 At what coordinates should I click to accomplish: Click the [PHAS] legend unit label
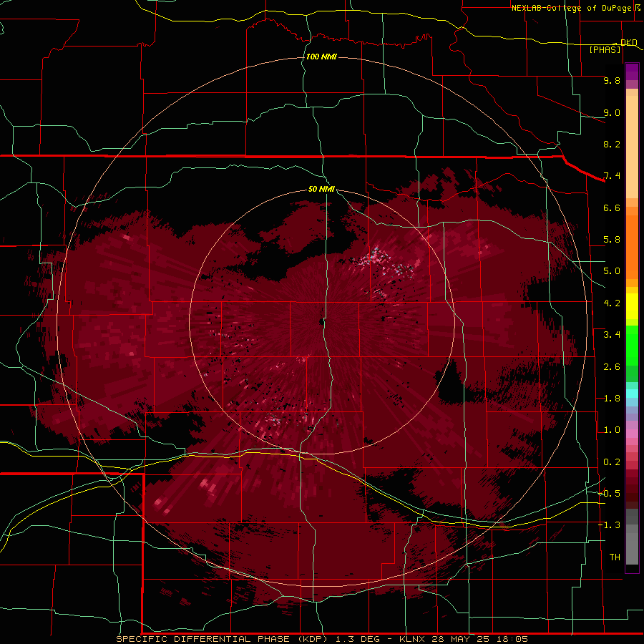click(605, 49)
